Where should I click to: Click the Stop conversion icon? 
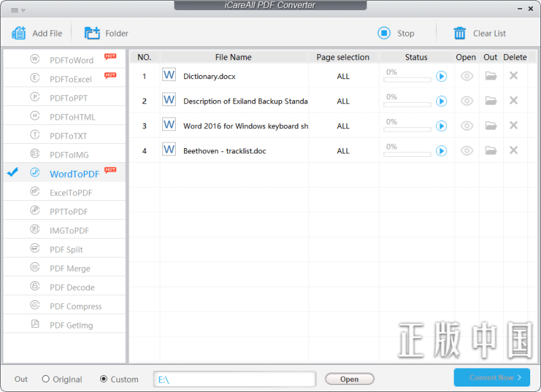click(384, 33)
